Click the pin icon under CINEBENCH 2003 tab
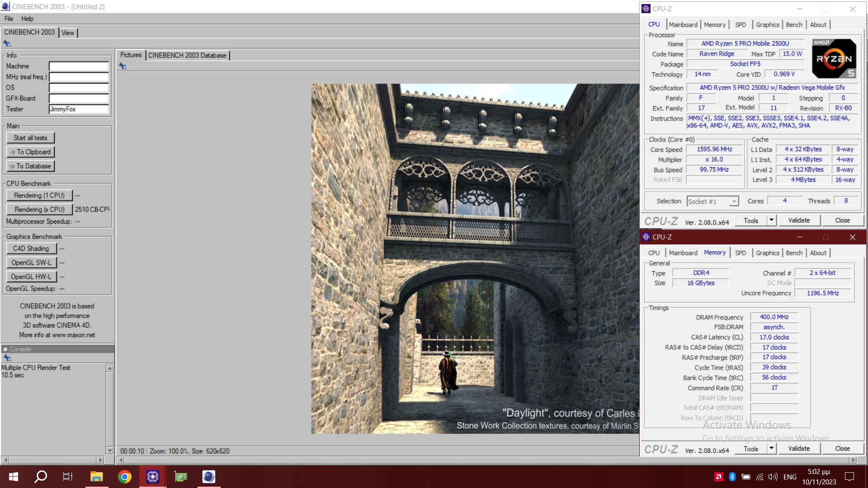Viewport: 868px width, 488px height. 7,43
